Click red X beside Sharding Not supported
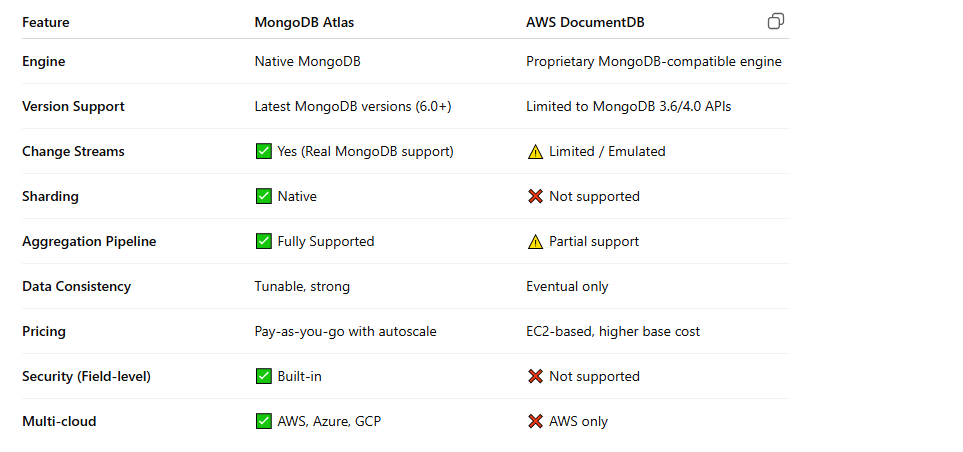 pyautogui.click(x=535, y=197)
